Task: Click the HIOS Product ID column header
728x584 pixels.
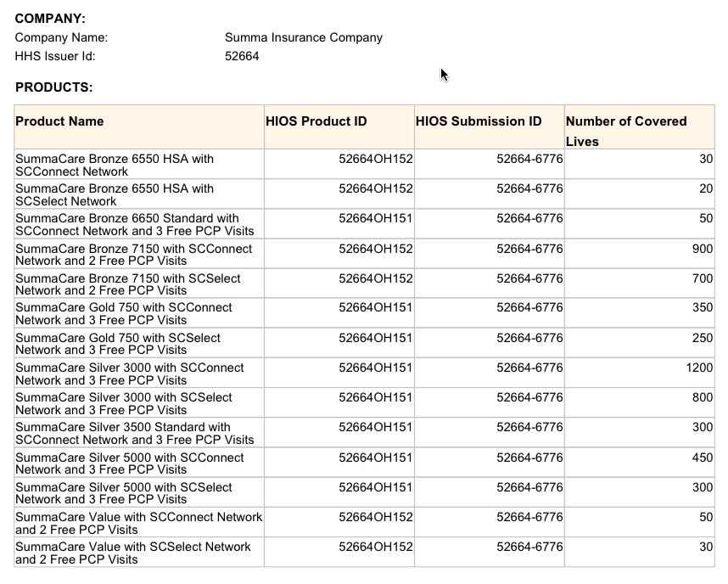Action: pos(316,121)
